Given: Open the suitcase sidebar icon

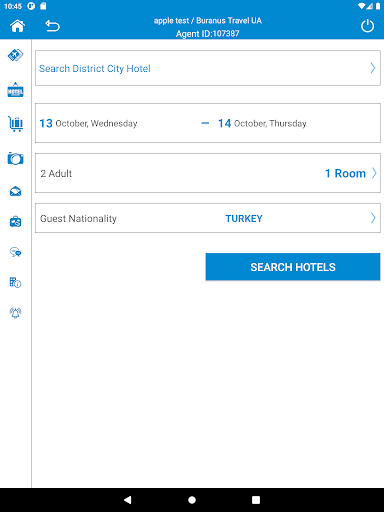Looking at the screenshot, I should (15, 222).
